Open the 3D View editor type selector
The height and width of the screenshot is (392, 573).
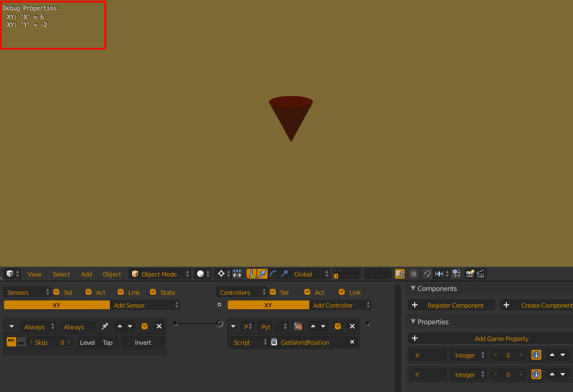pyautogui.click(x=12, y=274)
